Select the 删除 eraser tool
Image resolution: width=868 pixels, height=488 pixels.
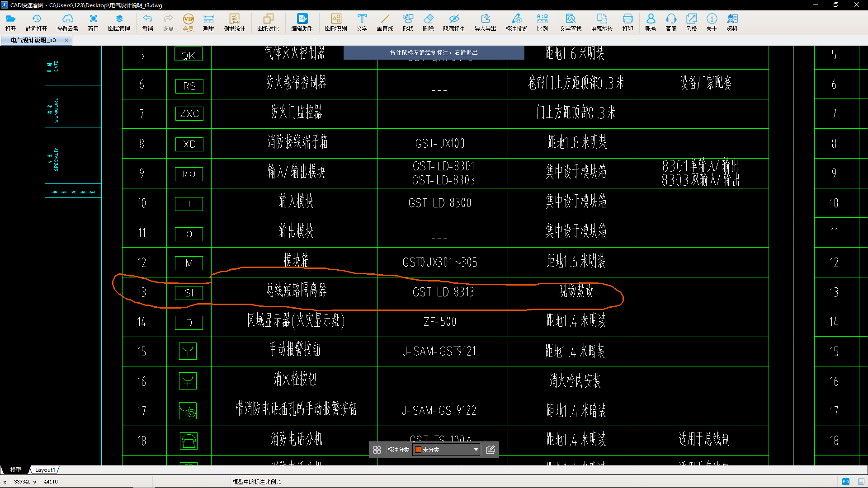[428, 22]
